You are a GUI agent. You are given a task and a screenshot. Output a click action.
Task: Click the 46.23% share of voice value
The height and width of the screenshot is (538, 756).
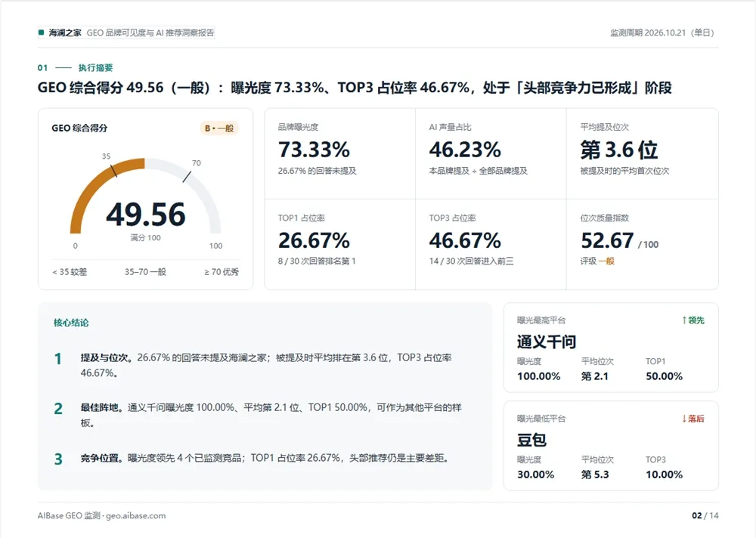pos(465,150)
